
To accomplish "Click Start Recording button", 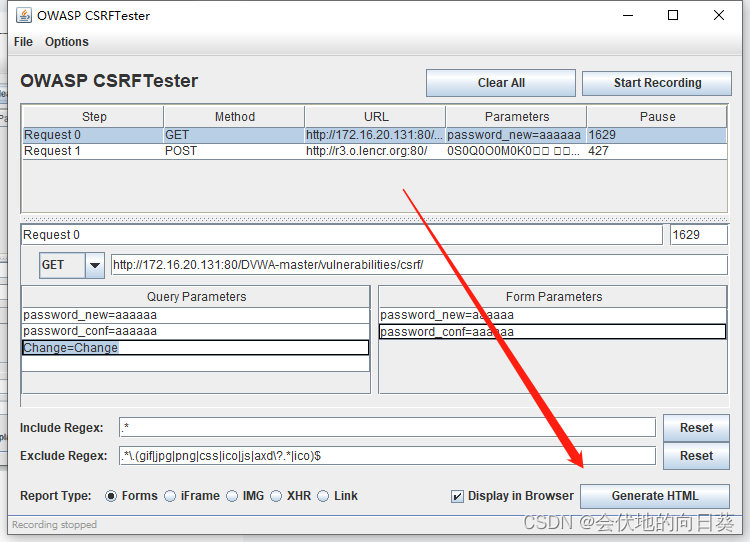I will (x=657, y=83).
